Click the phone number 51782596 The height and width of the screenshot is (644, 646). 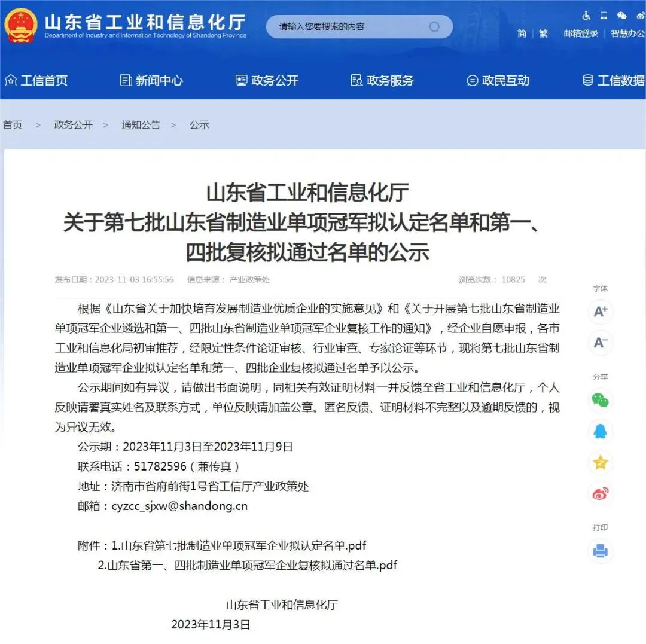[x=160, y=466]
